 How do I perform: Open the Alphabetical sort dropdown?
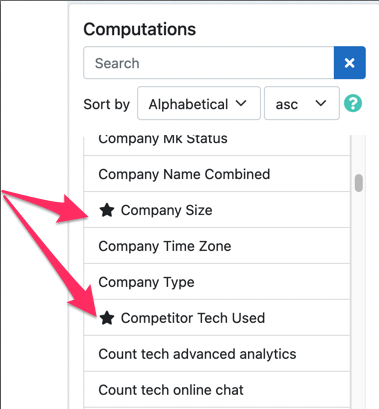pos(199,103)
